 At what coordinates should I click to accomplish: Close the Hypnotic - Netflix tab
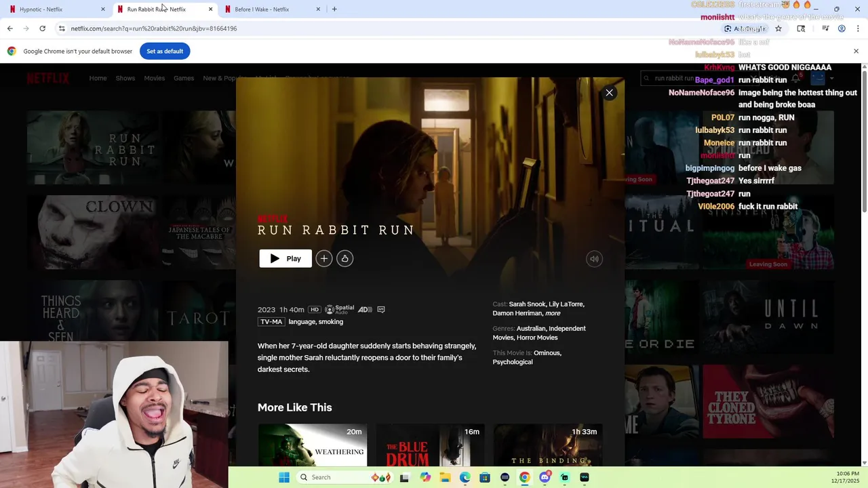(103, 9)
